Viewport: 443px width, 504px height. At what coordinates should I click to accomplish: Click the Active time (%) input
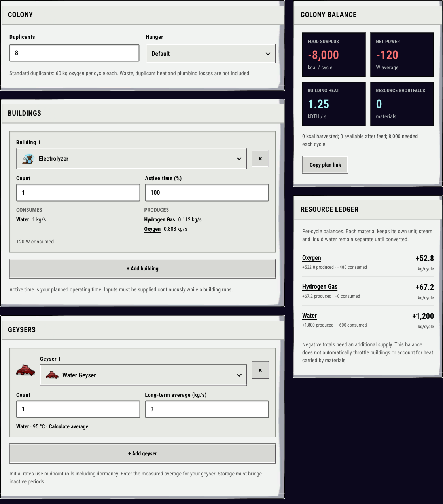[207, 193]
